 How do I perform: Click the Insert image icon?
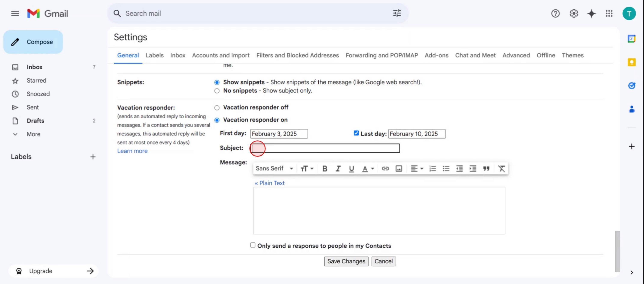[399, 169]
